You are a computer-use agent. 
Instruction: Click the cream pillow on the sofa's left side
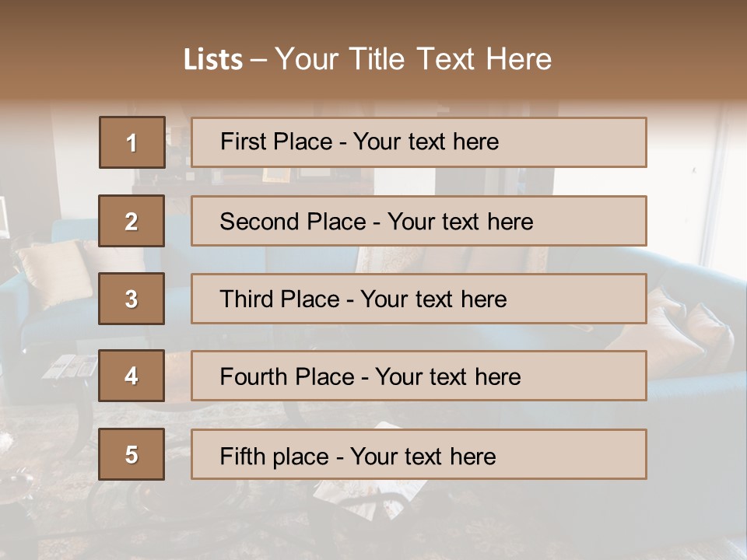click(54, 272)
